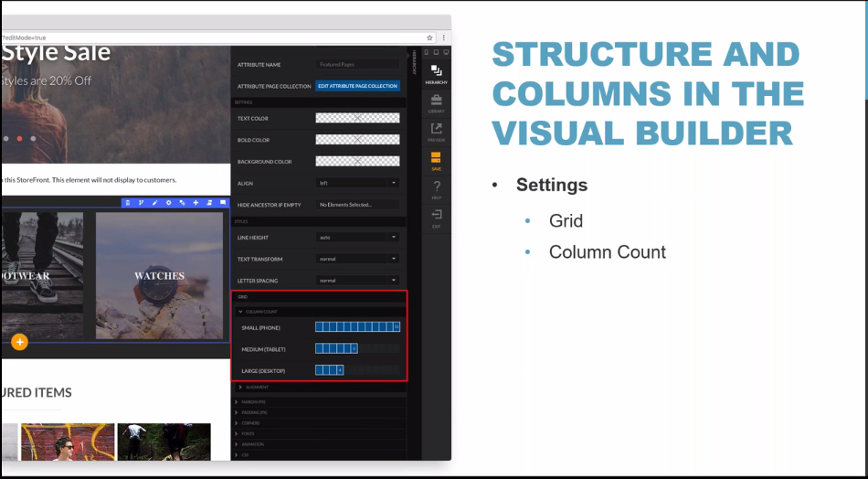Image resolution: width=868 pixels, height=479 pixels.
Task: Open browser three-dot menu
Action: point(443,37)
